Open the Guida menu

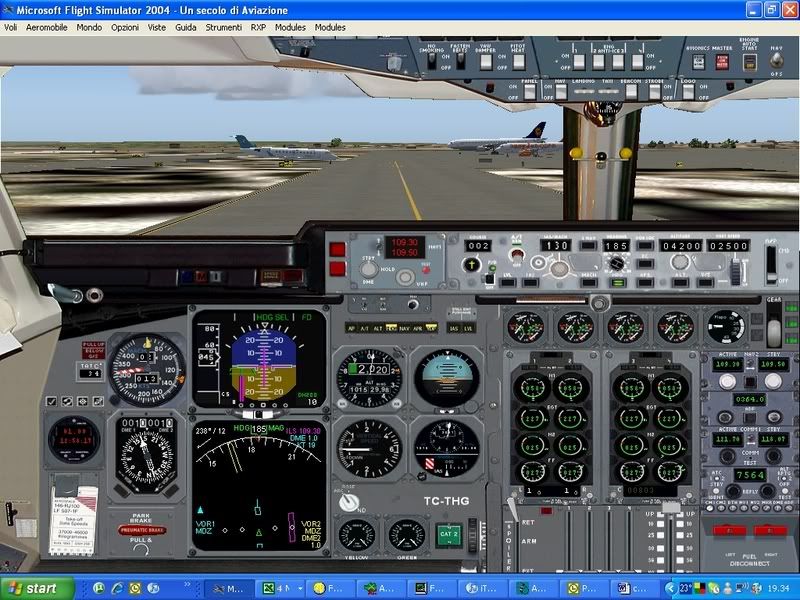coord(186,28)
